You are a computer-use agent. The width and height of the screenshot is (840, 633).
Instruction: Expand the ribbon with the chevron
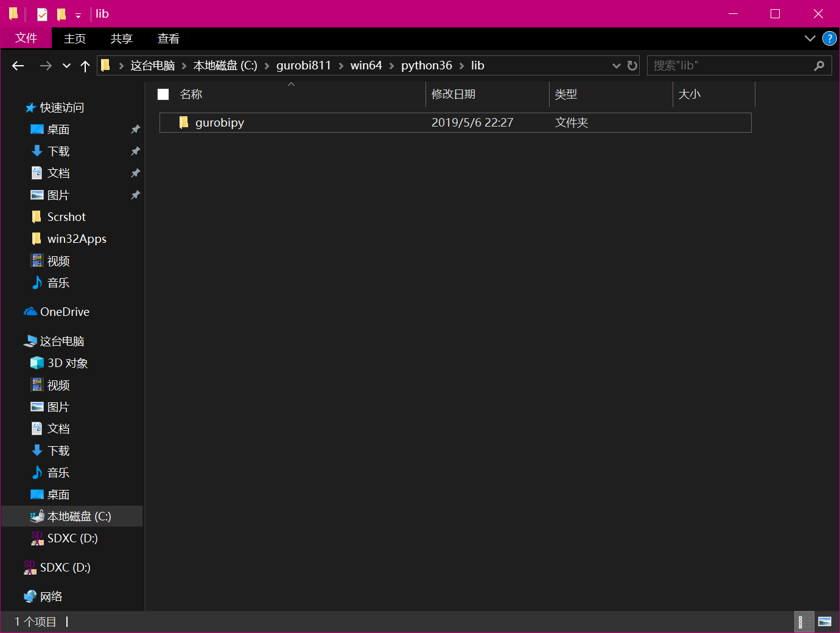click(810, 38)
